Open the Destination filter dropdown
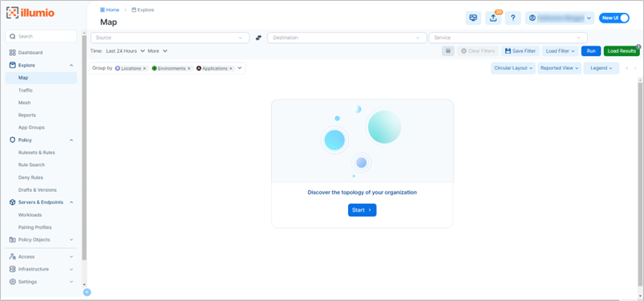The height and width of the screenshot is (301, 644). coord(347,38)
